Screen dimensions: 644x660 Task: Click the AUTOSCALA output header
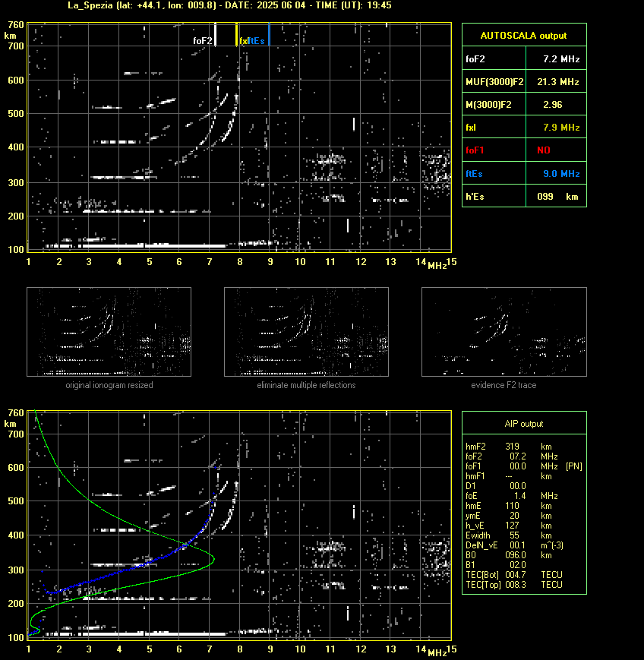(x=524, y=36)
